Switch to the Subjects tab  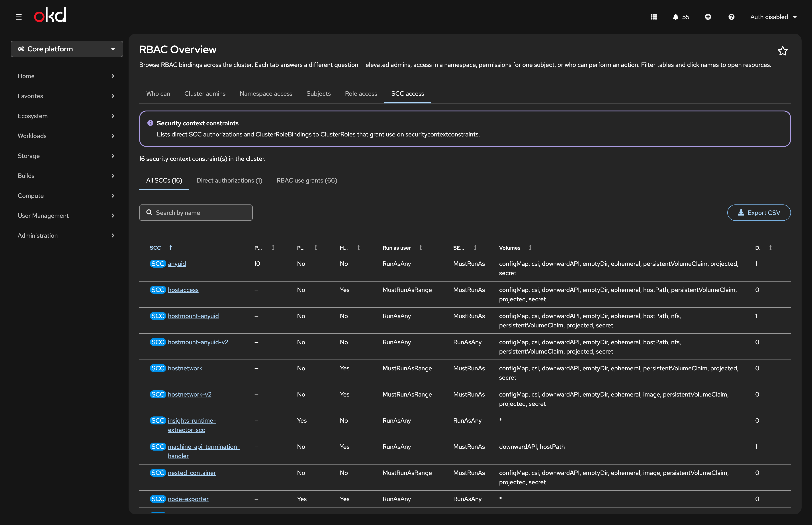(x=318, y=93)
